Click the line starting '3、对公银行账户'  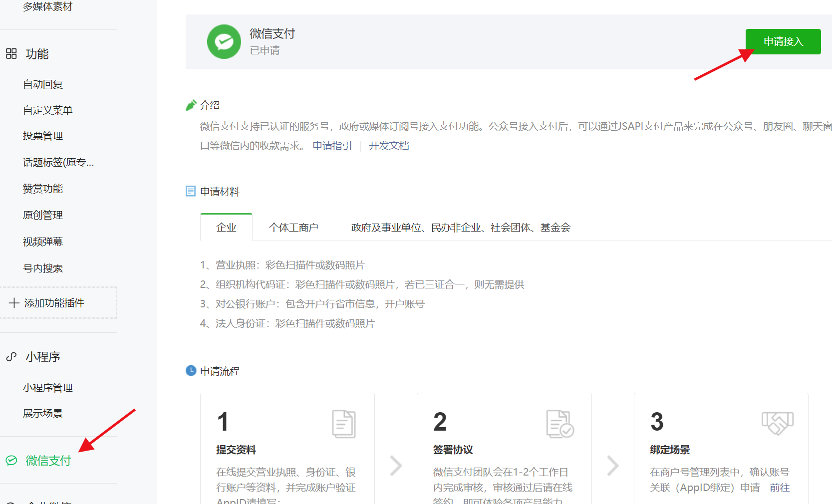point(312,304)
